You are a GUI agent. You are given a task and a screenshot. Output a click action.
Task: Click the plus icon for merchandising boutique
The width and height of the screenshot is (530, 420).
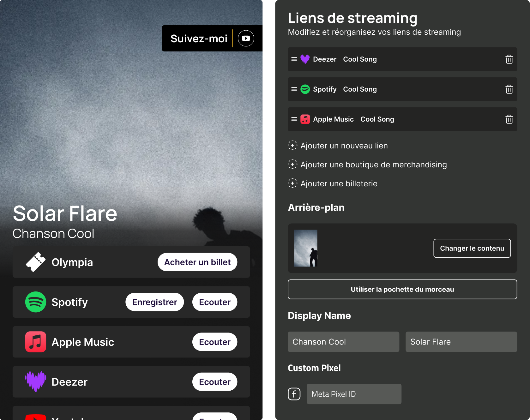click(x=292, y=164)
